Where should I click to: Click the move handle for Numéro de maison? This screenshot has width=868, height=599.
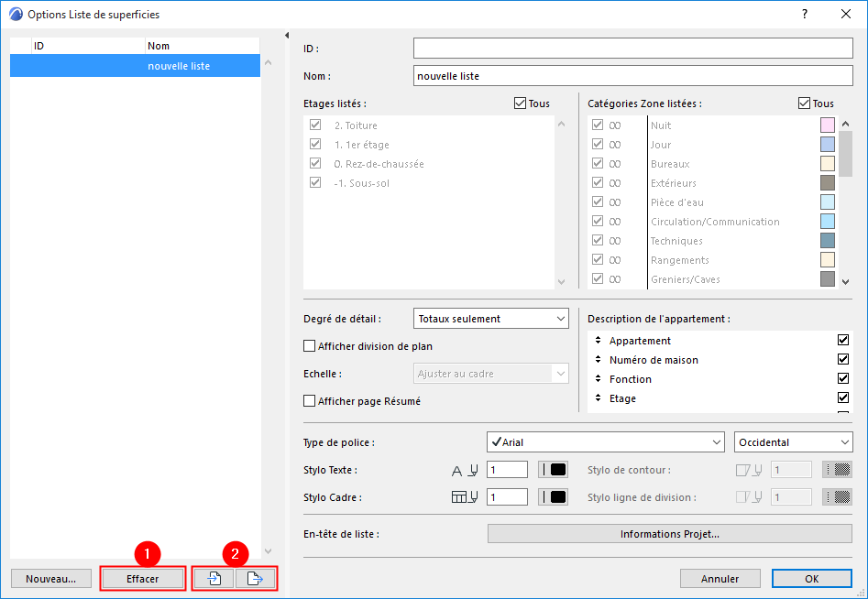tap(598, 360)
